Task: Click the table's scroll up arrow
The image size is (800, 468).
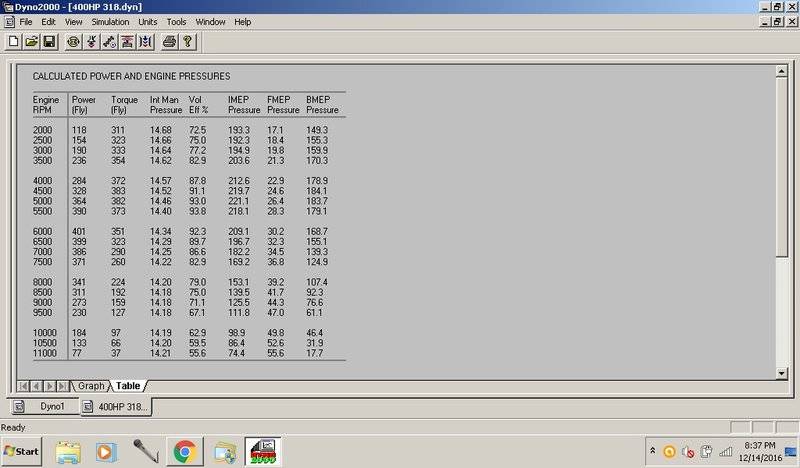Action: [x=781, y=71]
